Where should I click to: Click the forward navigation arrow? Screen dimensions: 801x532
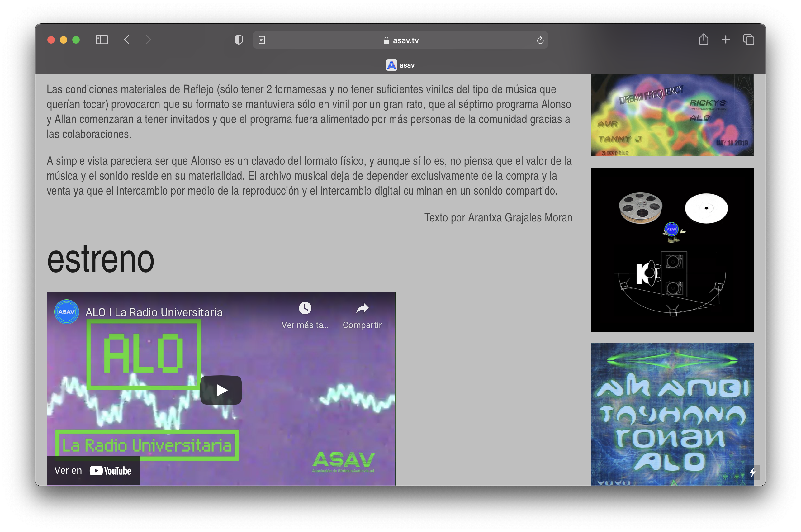pos(148,40)
